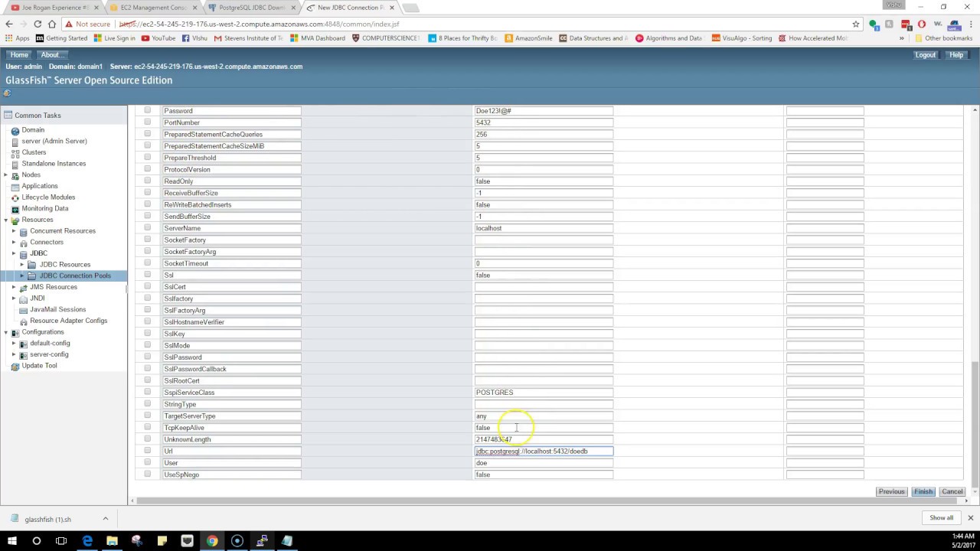Expand Concurrent Resources in the tree

14,231
